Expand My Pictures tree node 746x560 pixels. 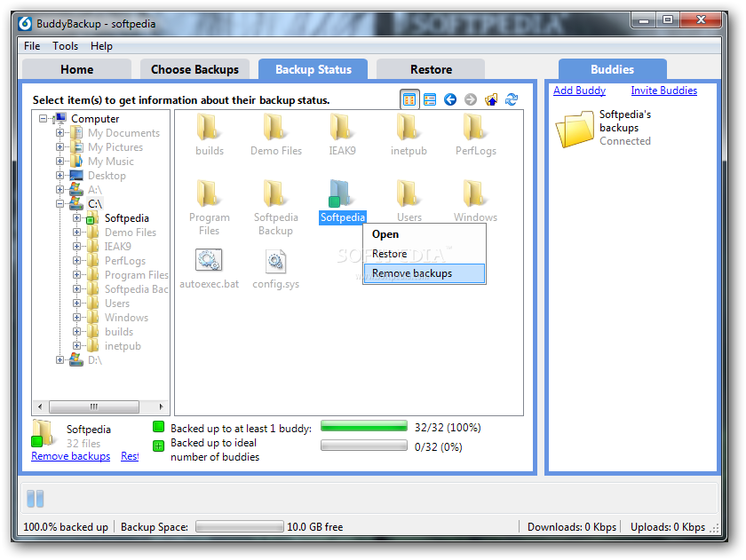(60, 147)
